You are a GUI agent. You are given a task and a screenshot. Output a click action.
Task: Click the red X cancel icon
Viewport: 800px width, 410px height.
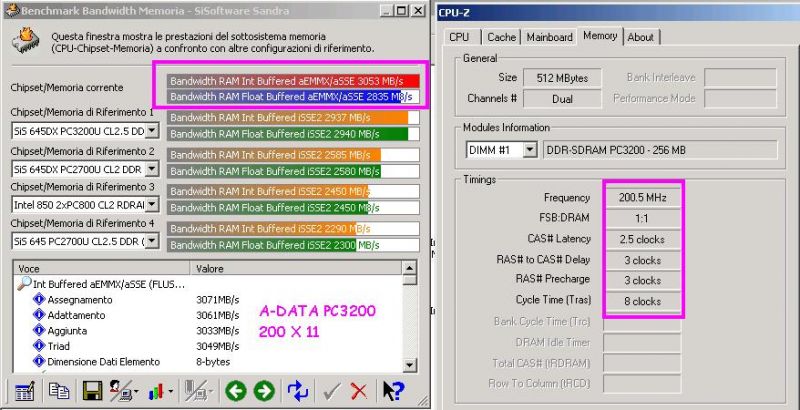tap(359, 391)
